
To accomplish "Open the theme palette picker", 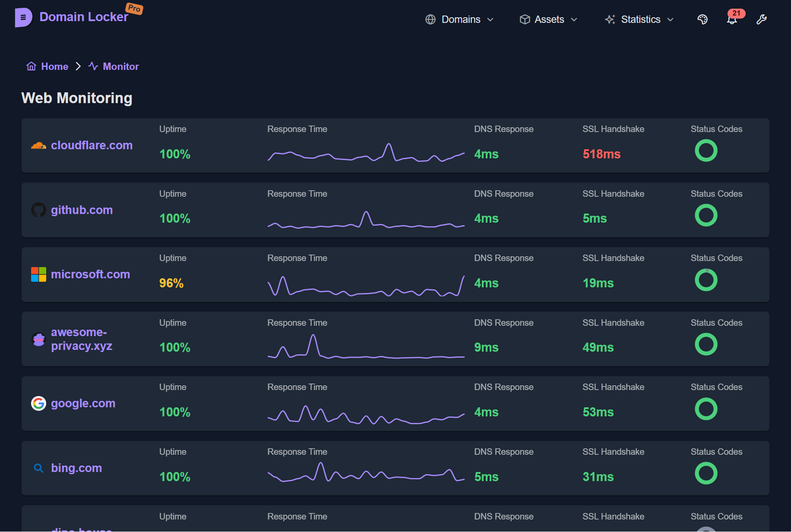I will point(702,19).
